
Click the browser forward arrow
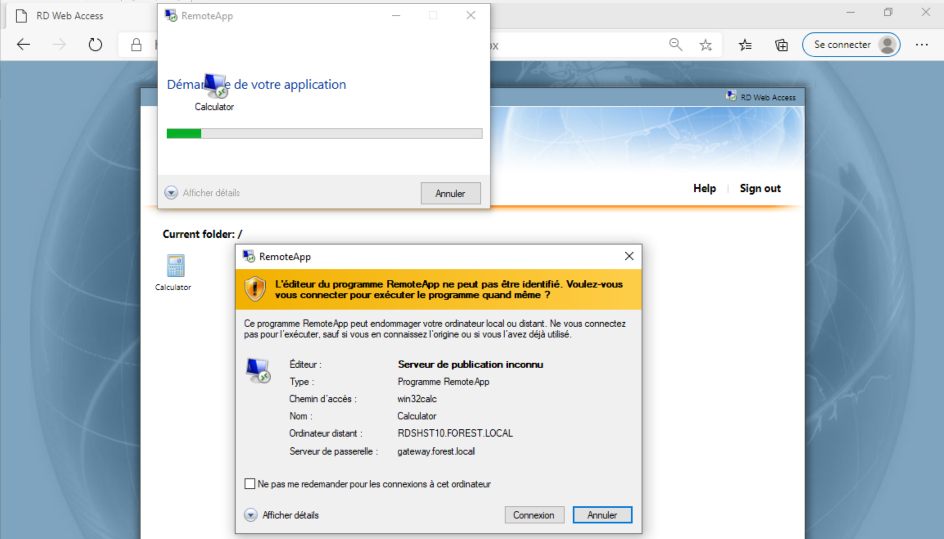pyautogui.click(x=59, y=45)
